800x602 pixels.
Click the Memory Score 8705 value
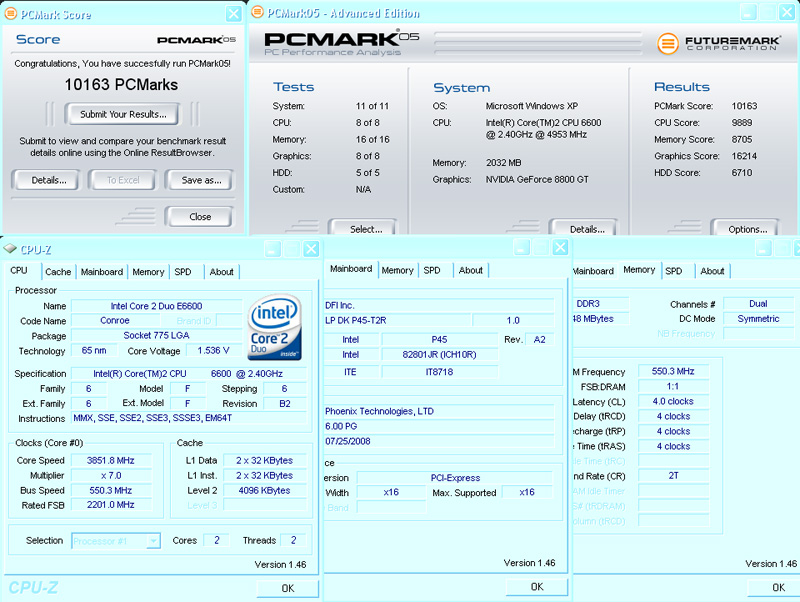coord(741,139)
